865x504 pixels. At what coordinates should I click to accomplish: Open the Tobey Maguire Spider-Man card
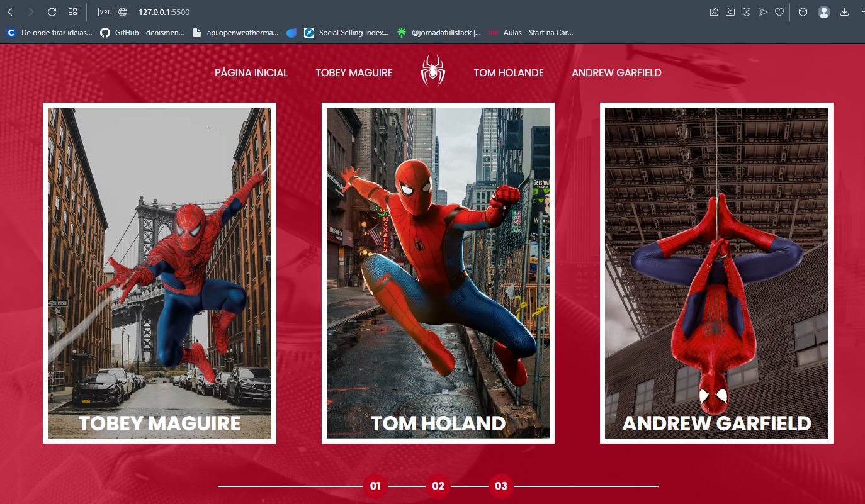pyautogui.click(x=160, y=273)
